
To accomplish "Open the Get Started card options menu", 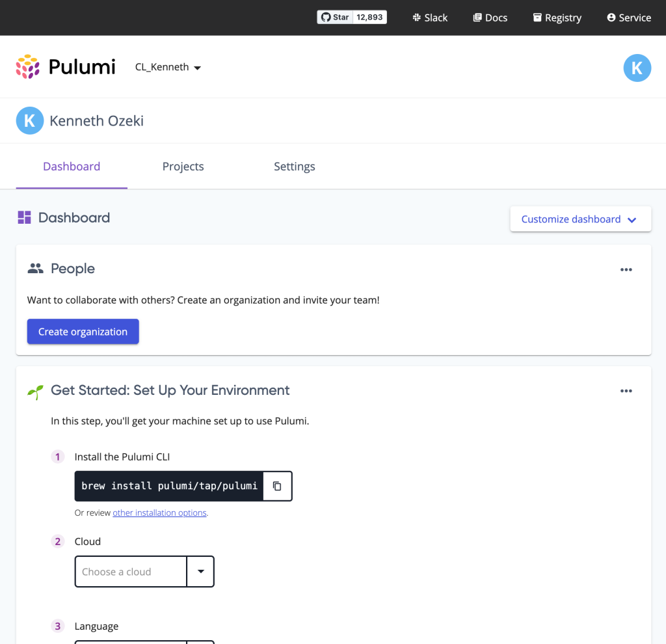I will coord(626,390).
